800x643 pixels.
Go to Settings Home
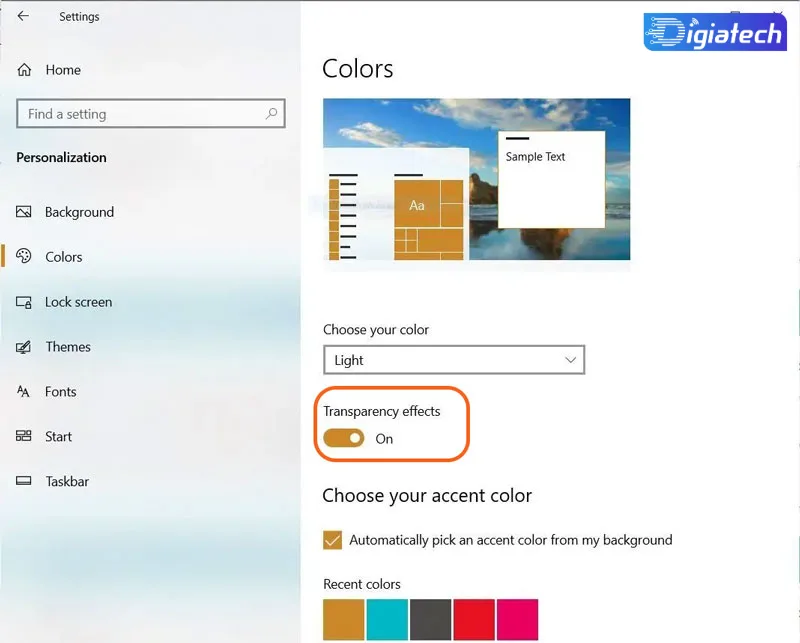tap(63, 69)
